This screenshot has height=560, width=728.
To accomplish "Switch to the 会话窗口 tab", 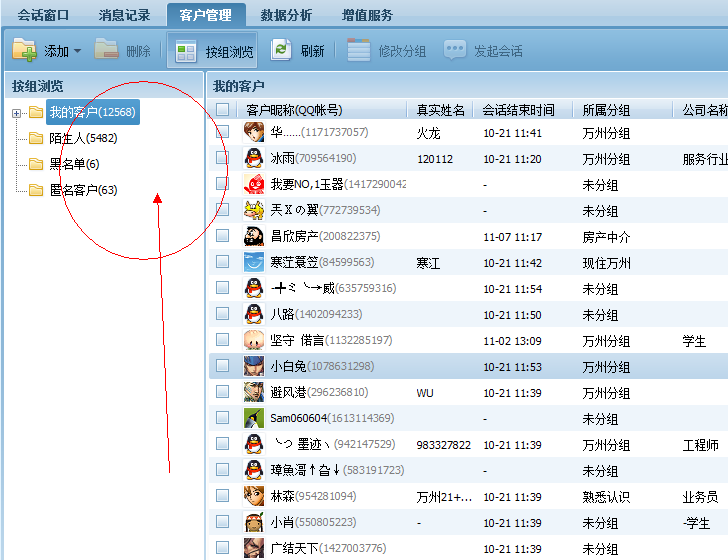I will point(43,14).
